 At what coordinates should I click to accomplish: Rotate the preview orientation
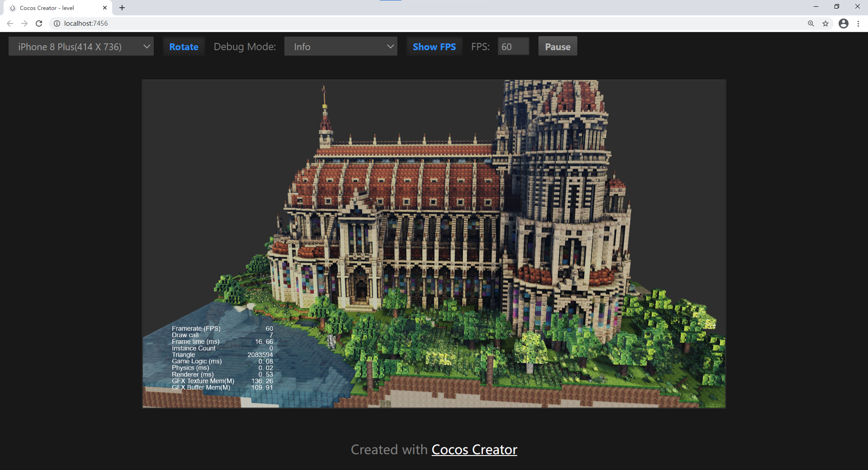click(184, 46)
